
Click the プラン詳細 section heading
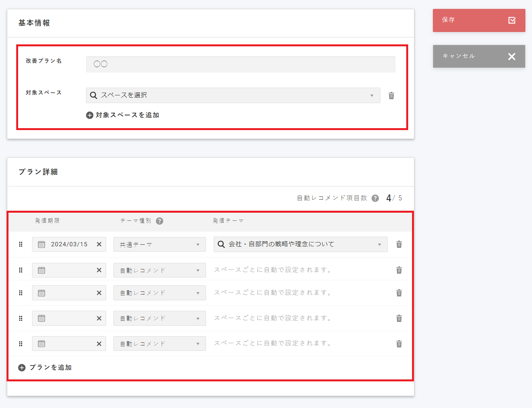[38, 172]
